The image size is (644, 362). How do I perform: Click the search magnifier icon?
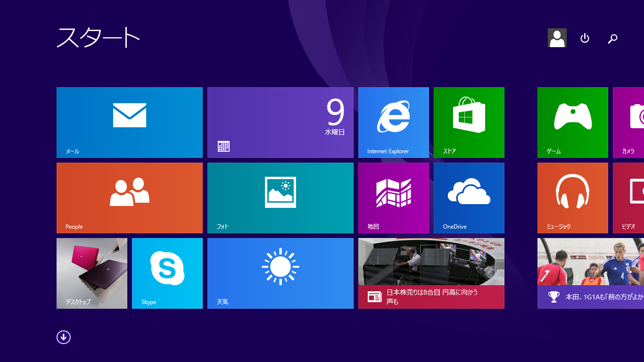(612, 39)
